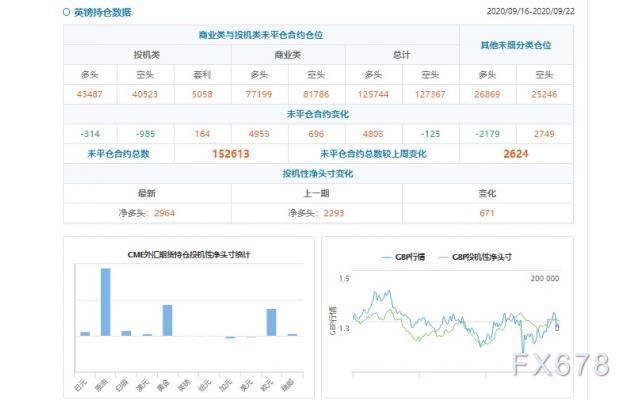Select the 总计 column group header
The width and height of the screenshot is (640, 400).
click(x=402, y=55)
